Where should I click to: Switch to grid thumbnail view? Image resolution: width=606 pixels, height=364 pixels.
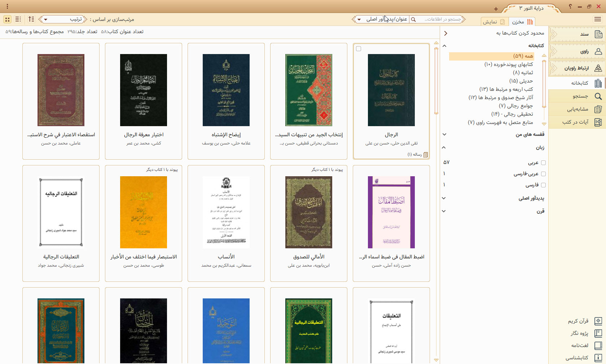pyautogui.click(x=7, y=19)
